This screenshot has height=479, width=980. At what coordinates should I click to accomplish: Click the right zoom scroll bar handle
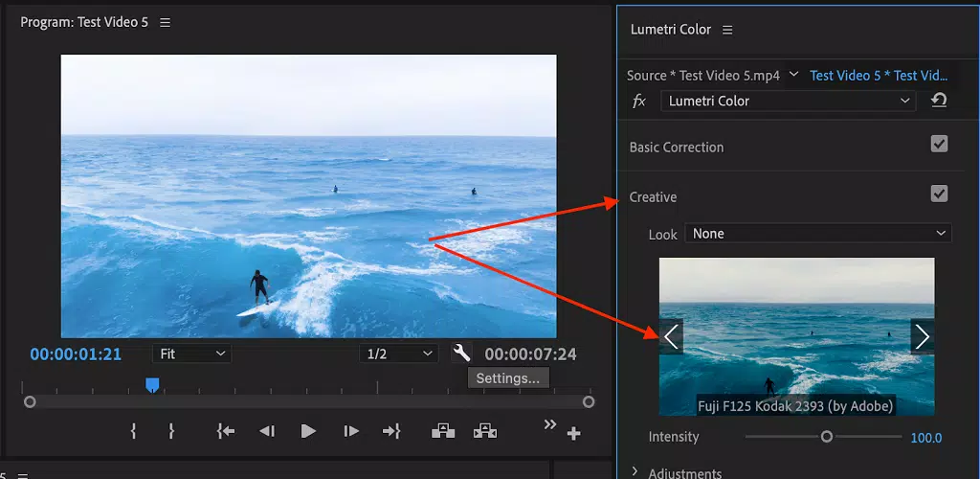pyautogui.click(x=589, y=402)
